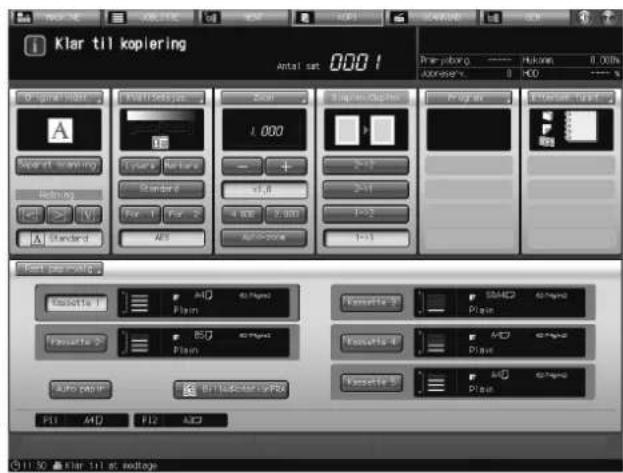Expand the Zoom panel header
The image size is (623, 473).
[x=264, y=97]
